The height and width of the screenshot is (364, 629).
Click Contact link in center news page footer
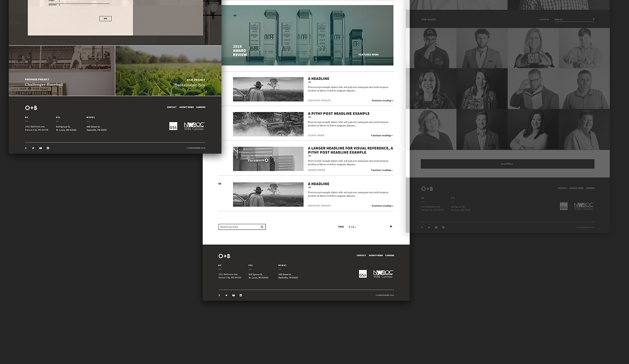pos(361,256)
